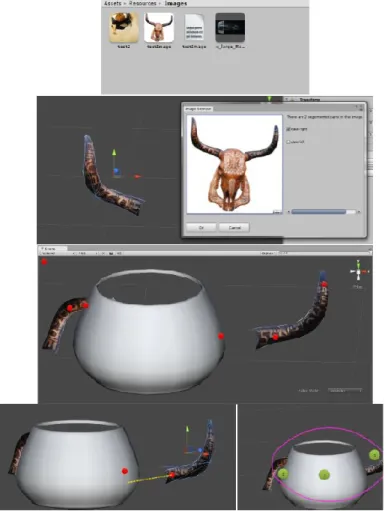
Task: Click the red X-axis arrow of the move gizmo
Action: (x=137, y=176)
